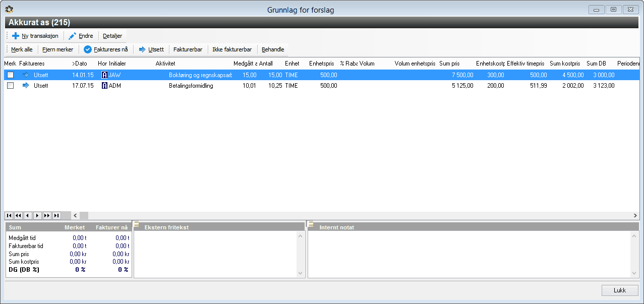Click the horizontal scrollbar right arrow
The height and width of the screenshot is (304, 644).
[635, 215]
